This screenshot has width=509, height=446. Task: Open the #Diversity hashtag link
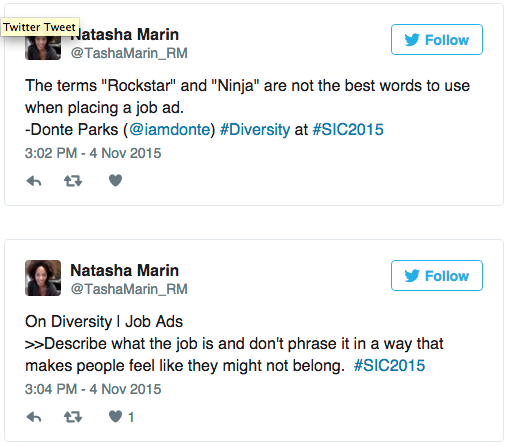pyautogui.click(x=255, y=130)
